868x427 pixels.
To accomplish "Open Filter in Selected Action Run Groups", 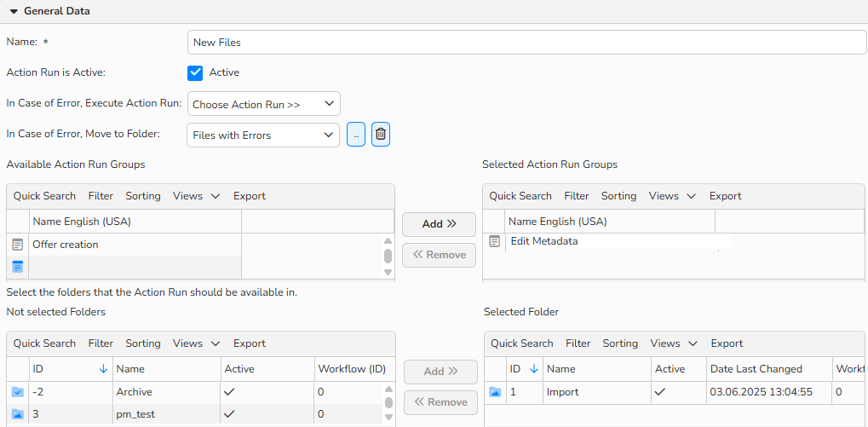I will click(x=577, y=196).
